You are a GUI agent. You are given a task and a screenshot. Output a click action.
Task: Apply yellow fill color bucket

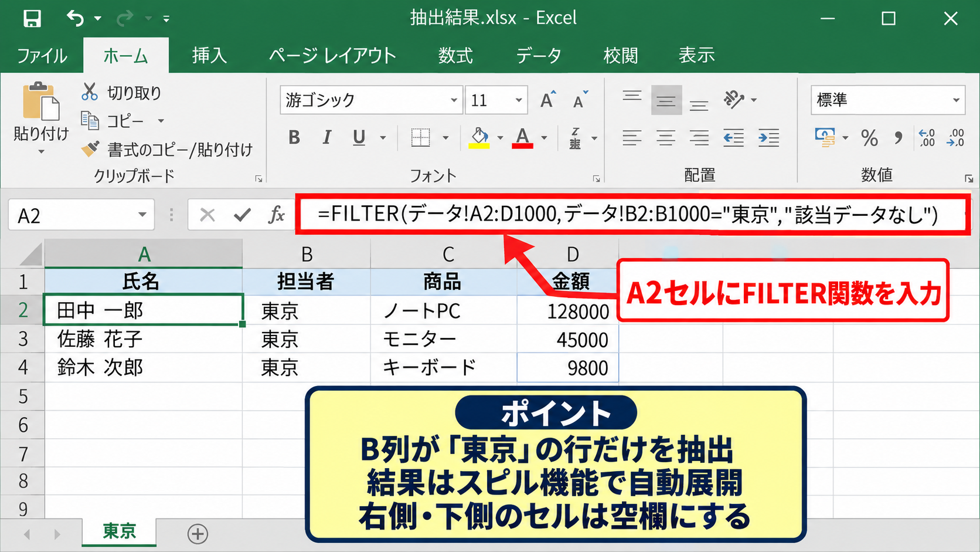click(x=479, y=138)
